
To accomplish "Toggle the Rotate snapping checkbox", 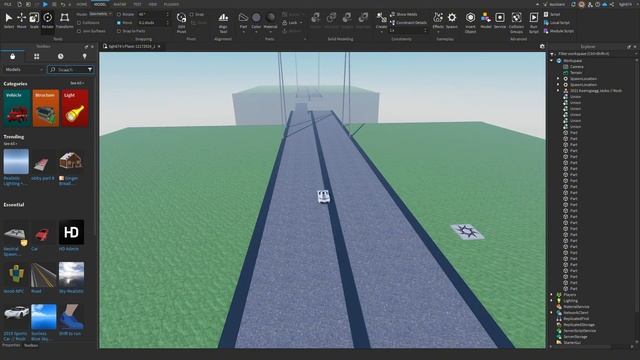I will click(x=119, y=14).
